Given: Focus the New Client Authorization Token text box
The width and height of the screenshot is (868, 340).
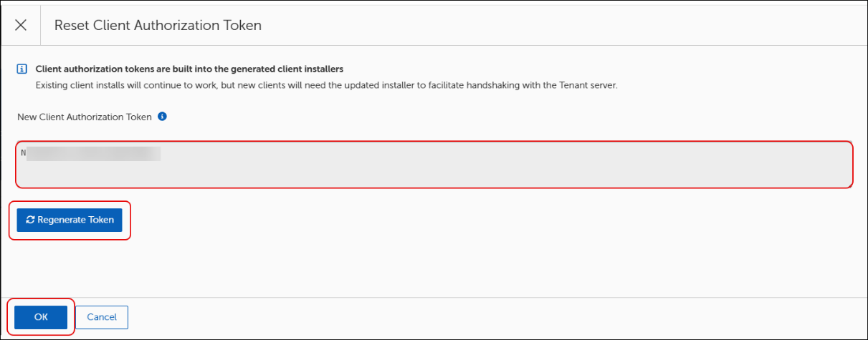Looking at the screenshot, I should 434,164.
